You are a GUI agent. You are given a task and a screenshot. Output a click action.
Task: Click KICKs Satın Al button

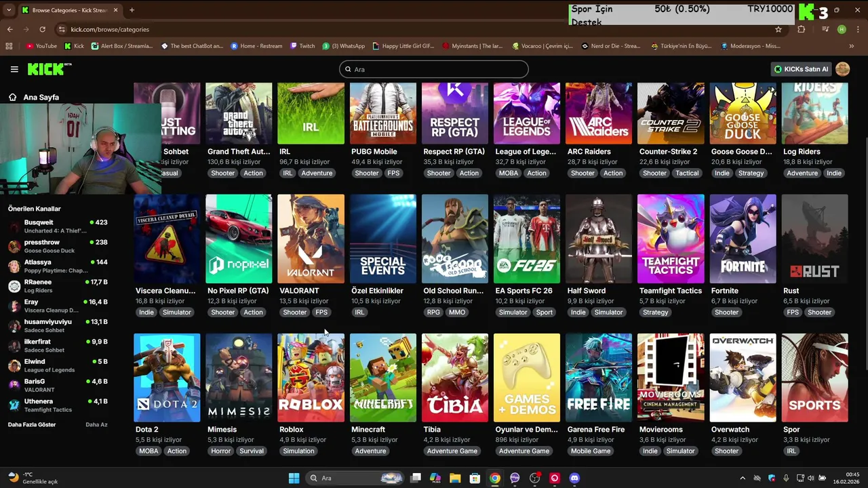(x=801, y=69)
